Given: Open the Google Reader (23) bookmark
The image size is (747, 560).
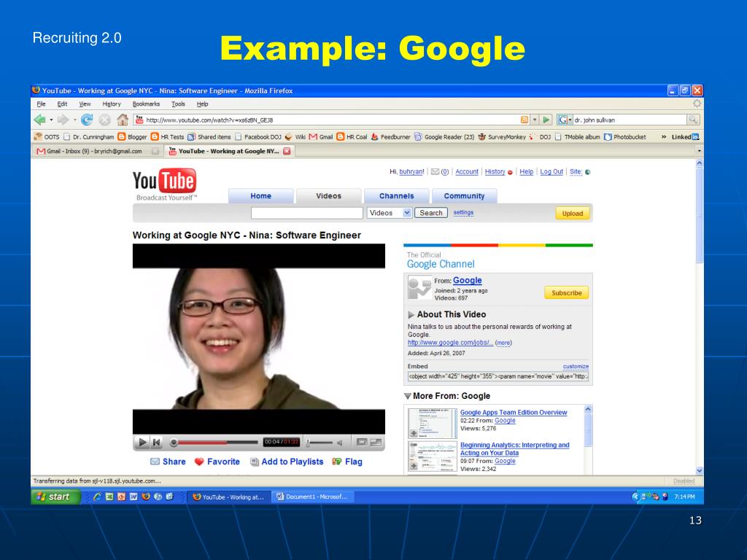Looking at the screenshot, I should point(444,136).
